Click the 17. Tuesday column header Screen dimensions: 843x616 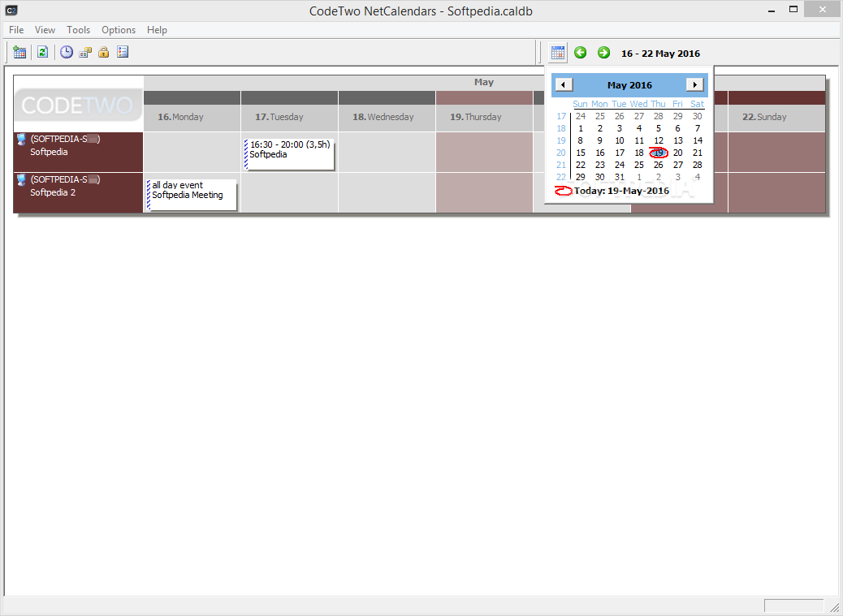(289, 117)
